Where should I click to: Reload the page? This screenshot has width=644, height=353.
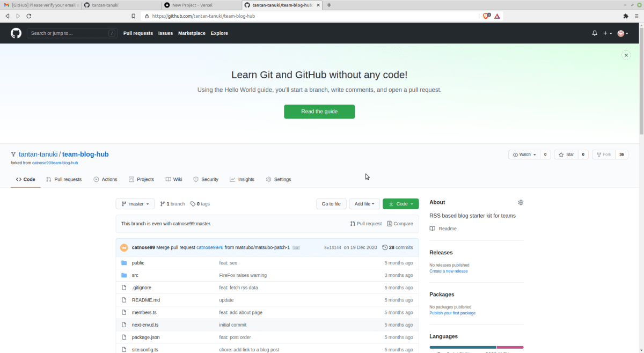pyautogui.click(x=29, y=16)
